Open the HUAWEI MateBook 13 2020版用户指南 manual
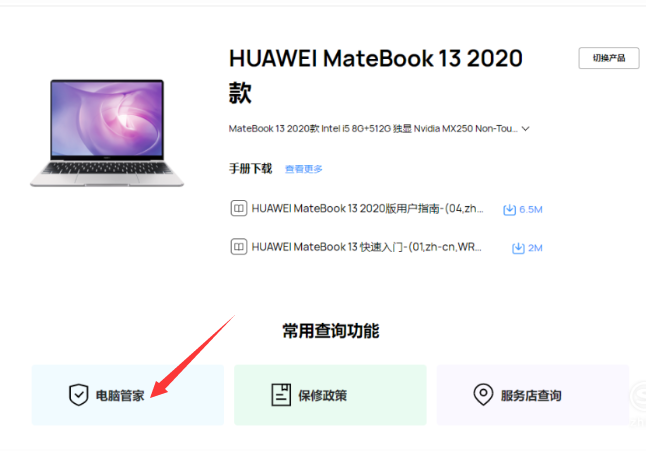646x451 pixels. tap(367, 209)
